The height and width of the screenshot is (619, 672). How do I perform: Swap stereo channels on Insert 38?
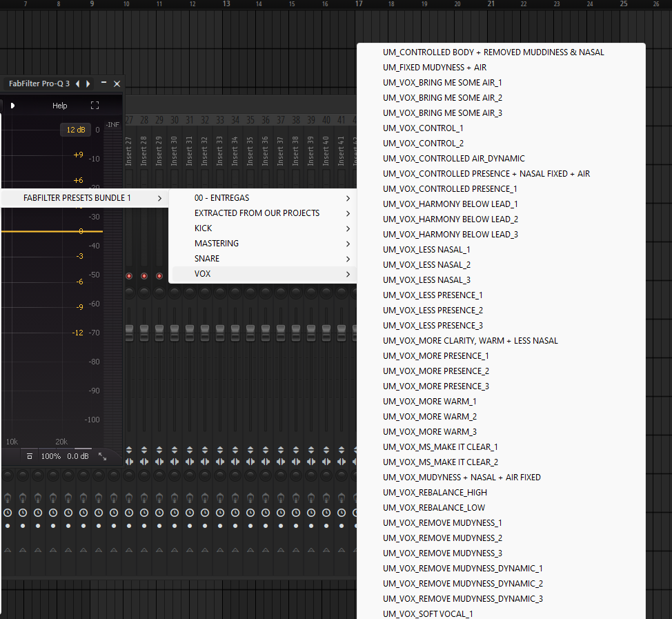pos(296,462)
